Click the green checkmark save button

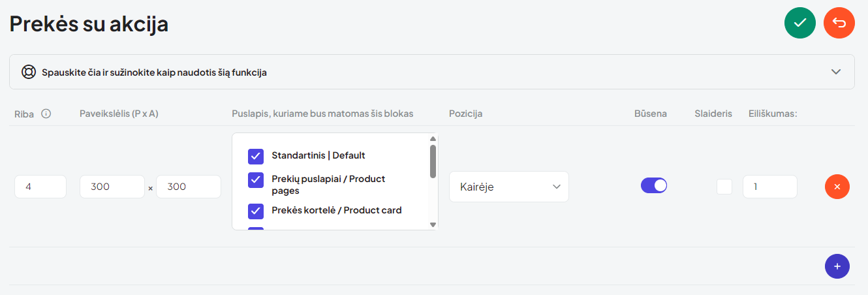point(800,23)
